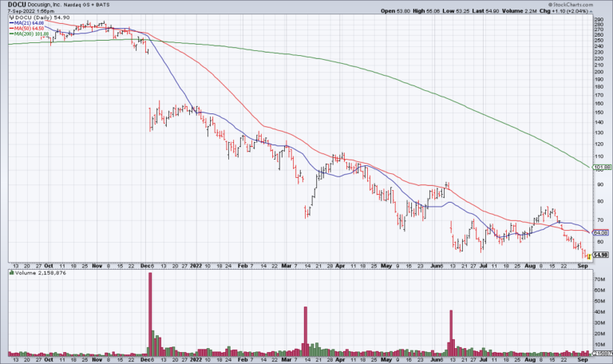Click the up arrow after the Chg value
This screenshot has height=364, width=613.
coord(591,11)
